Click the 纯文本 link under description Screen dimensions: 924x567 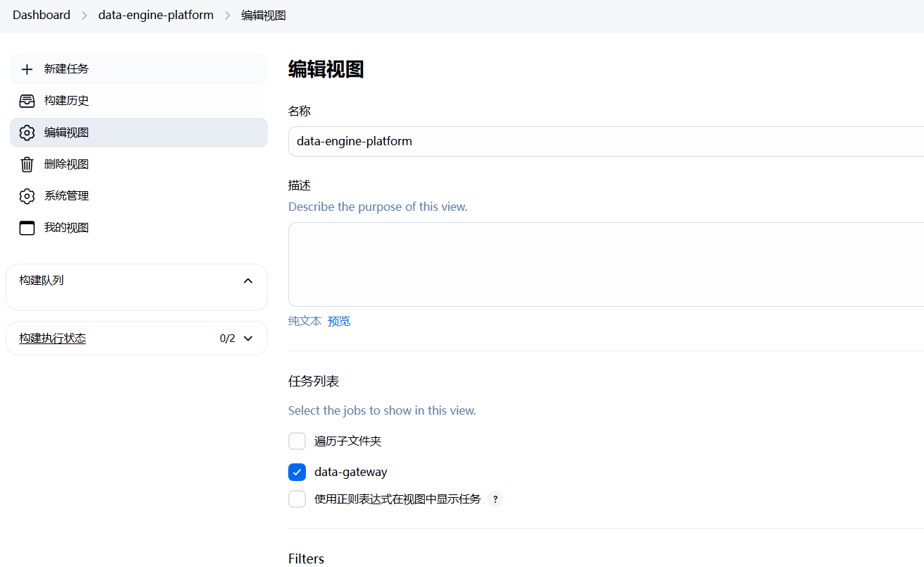304,321
